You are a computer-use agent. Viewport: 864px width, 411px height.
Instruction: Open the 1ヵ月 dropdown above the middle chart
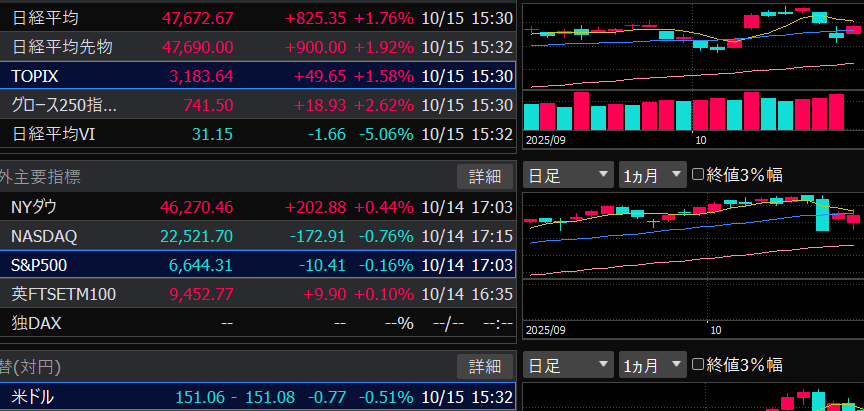652,175
